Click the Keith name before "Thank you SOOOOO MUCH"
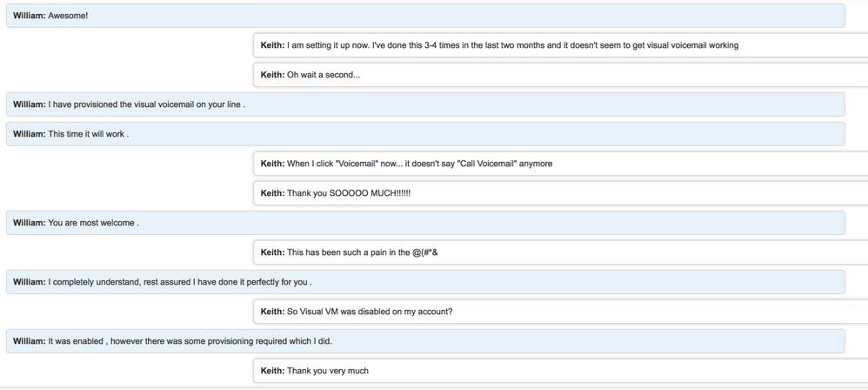The width and height of the screenshot is (868, 390). (x=272, y=193)
